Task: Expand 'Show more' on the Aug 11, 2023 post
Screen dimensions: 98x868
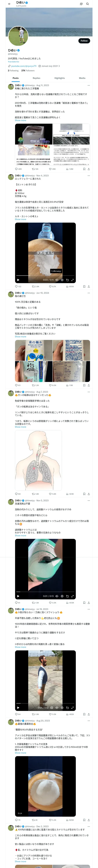Action: (x=20, y=120)
